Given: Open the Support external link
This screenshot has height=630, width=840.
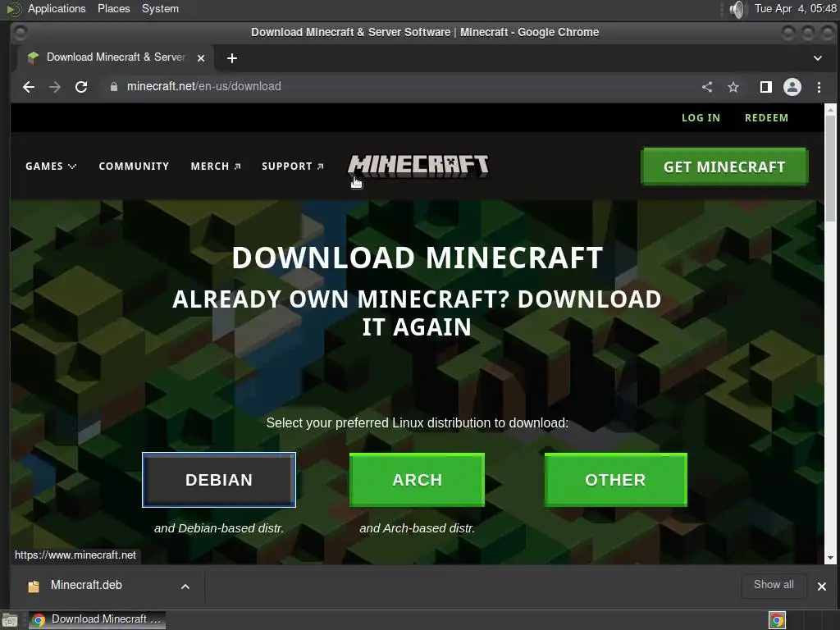Looking at the screenshot, I should (x=293, y=166).
